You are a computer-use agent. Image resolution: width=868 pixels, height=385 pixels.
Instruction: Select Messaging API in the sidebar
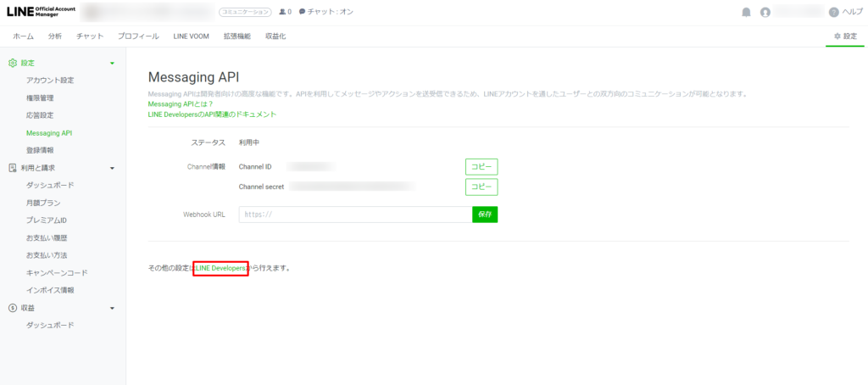coord(49,133)
